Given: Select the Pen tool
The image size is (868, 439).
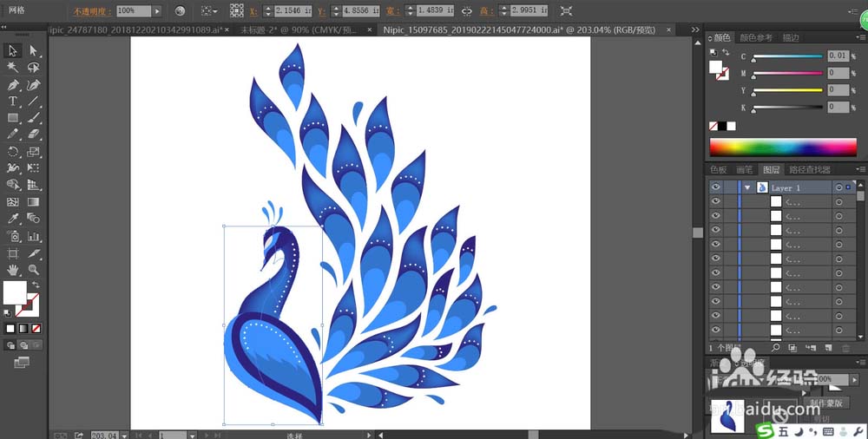Looking at the screenshot, I should [13, 85].
